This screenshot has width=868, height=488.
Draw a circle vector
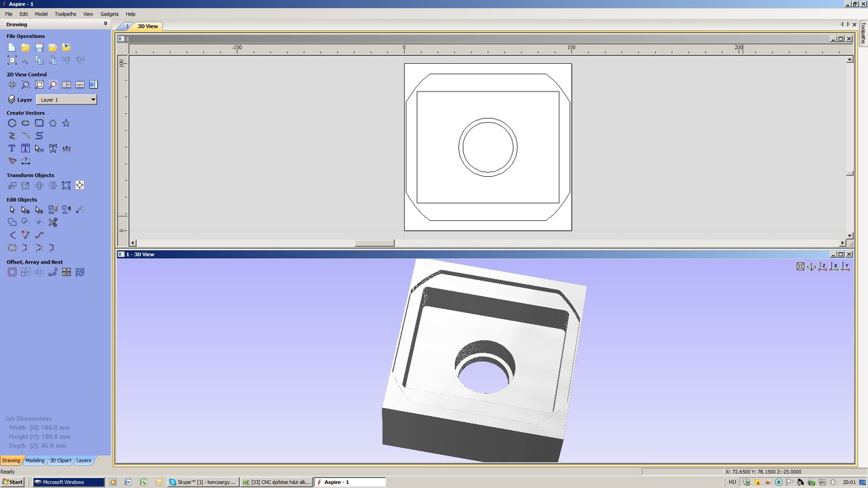point(12,123)
